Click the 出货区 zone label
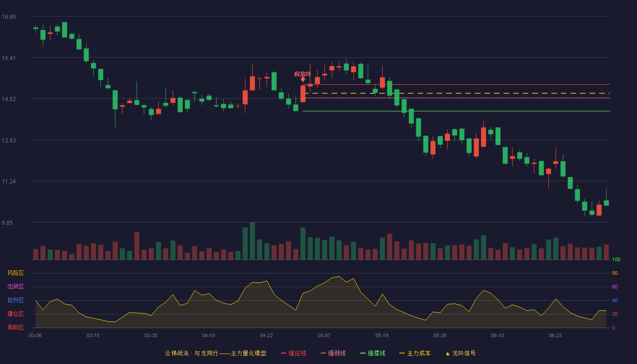637x364 pixels. tap(15, 287)
